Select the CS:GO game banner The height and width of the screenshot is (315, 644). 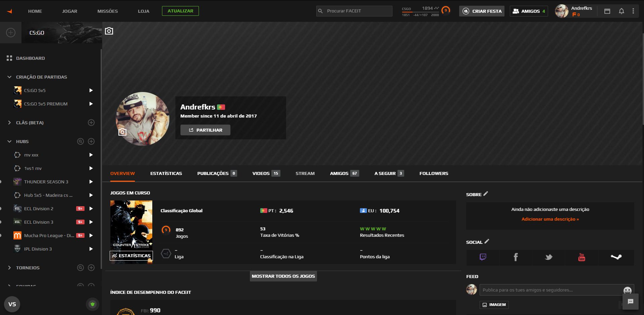point(62,33)
